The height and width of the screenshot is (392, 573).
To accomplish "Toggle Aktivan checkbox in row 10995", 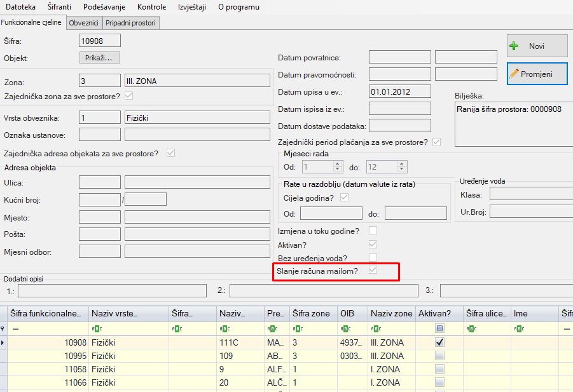I will pos(439,356).
